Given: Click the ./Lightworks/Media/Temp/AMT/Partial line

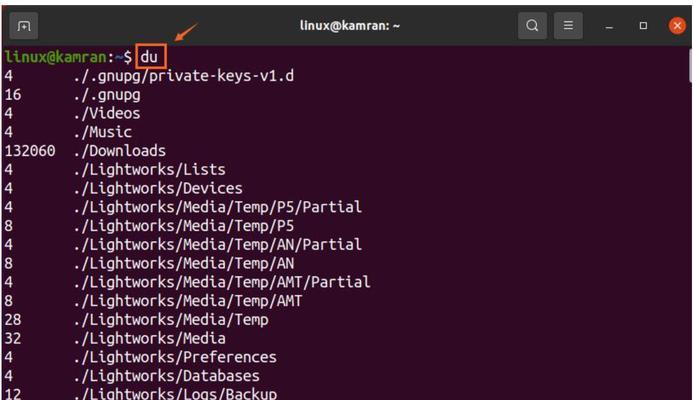Looking at the screenshot, I should click(187, 282).
